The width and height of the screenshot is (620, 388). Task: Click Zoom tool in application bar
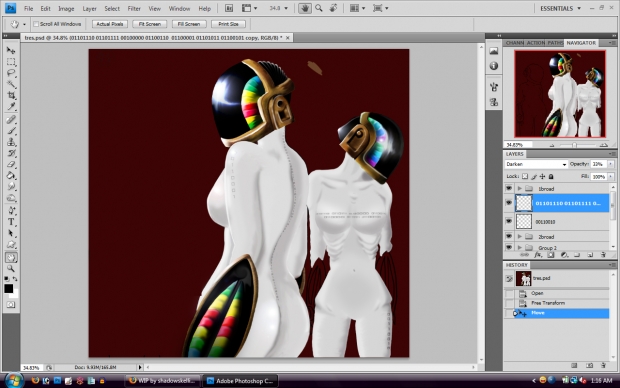click(x=319, y=8)
